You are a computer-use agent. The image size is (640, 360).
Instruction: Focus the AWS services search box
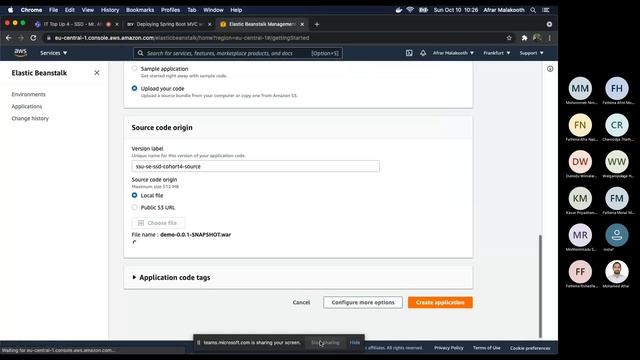point(238,53)
